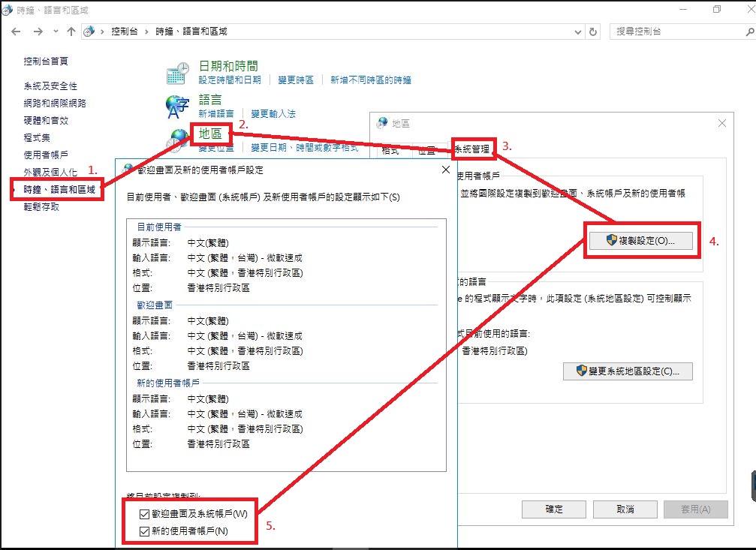Open 硬體和音效 sidebar category
This screenshot has width=756, height=550.
click(x=46, y=121)
